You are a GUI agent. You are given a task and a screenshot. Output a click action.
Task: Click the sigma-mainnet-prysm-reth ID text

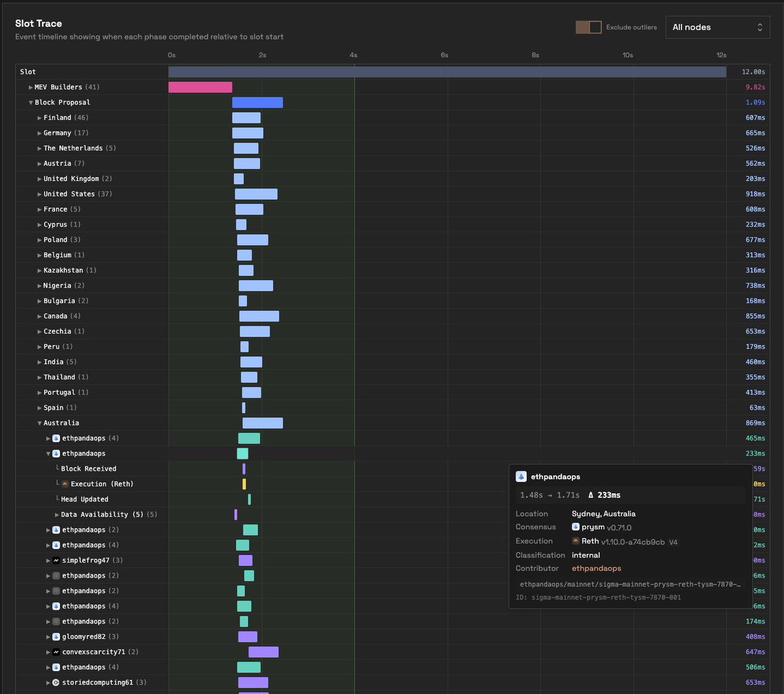pos(598,597)
